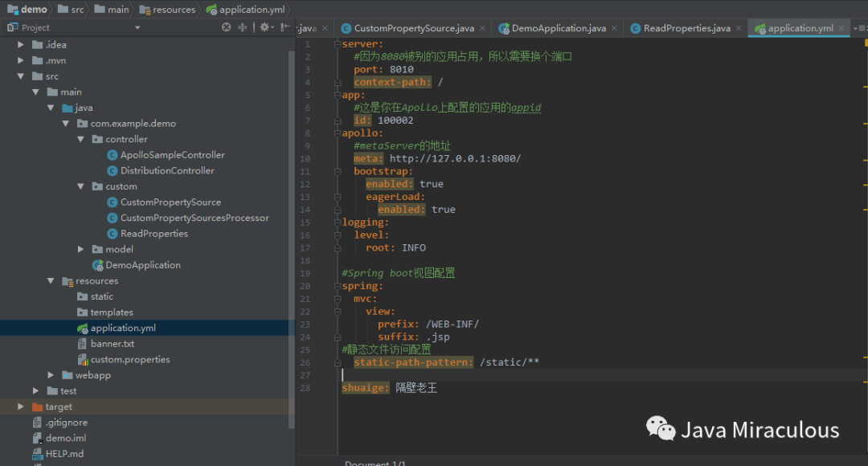Viewport: 868px width, 466px height.
Task: Select the application.yml editor tab
Action: 800,28
